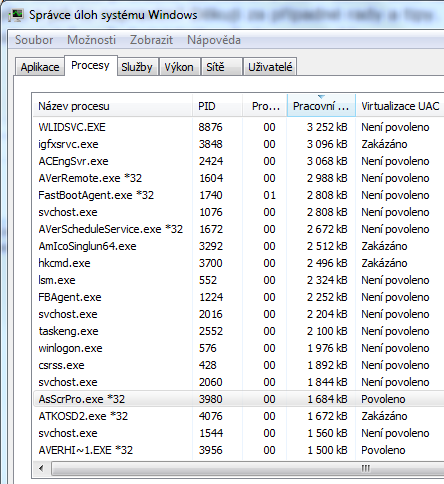The image size is (444, 484).
Task: Switch to the Služby tab
Action: pyautogui.click(x=137, y=67)
